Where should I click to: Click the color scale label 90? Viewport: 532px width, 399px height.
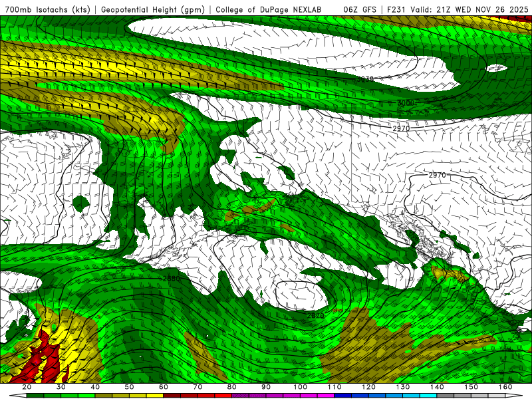266,387
